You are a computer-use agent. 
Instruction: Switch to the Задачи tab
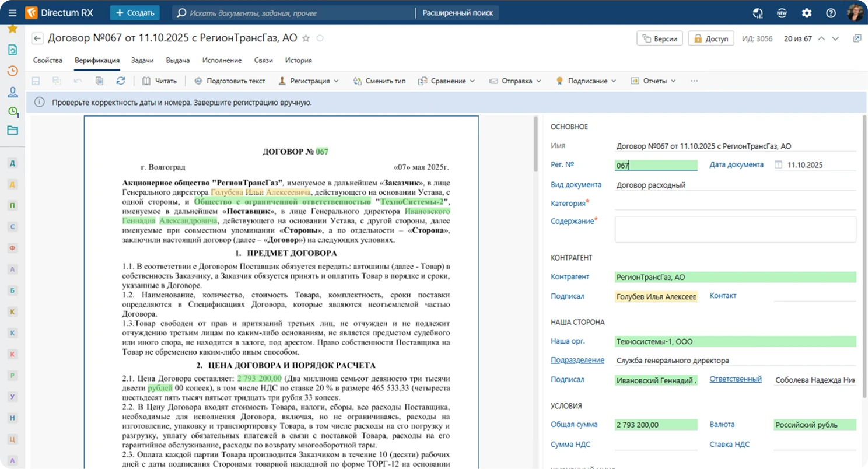[142, 60]
